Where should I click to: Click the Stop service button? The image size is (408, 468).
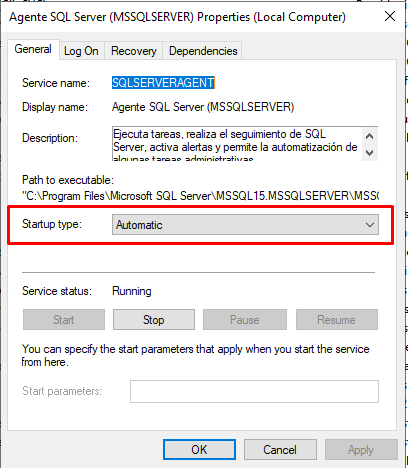(154, 320)
